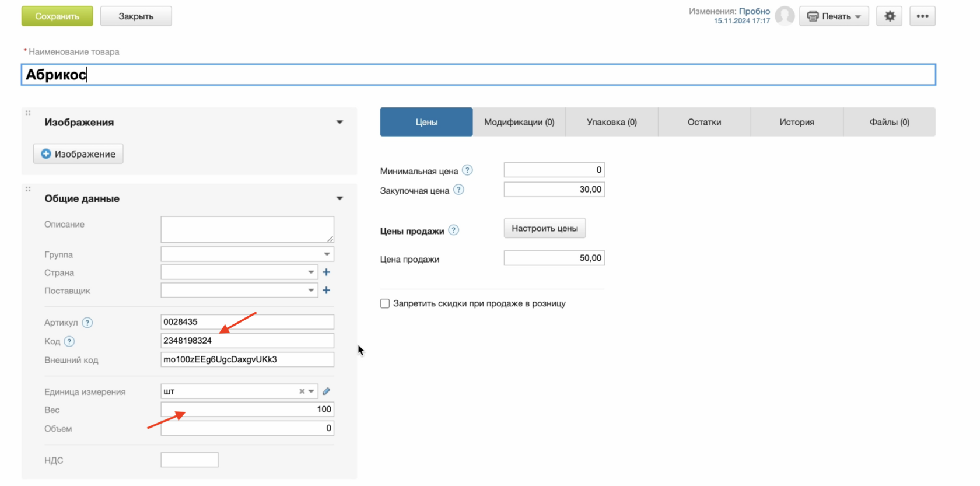
Task: Click help icon next to Цены продажи
Action: (x=454, y=230)
